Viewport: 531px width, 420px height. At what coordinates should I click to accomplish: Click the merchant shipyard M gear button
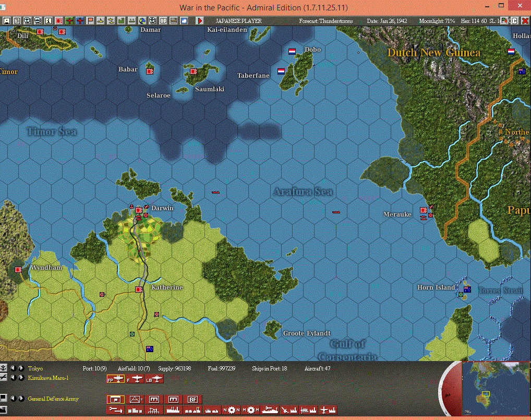[250, 410]
